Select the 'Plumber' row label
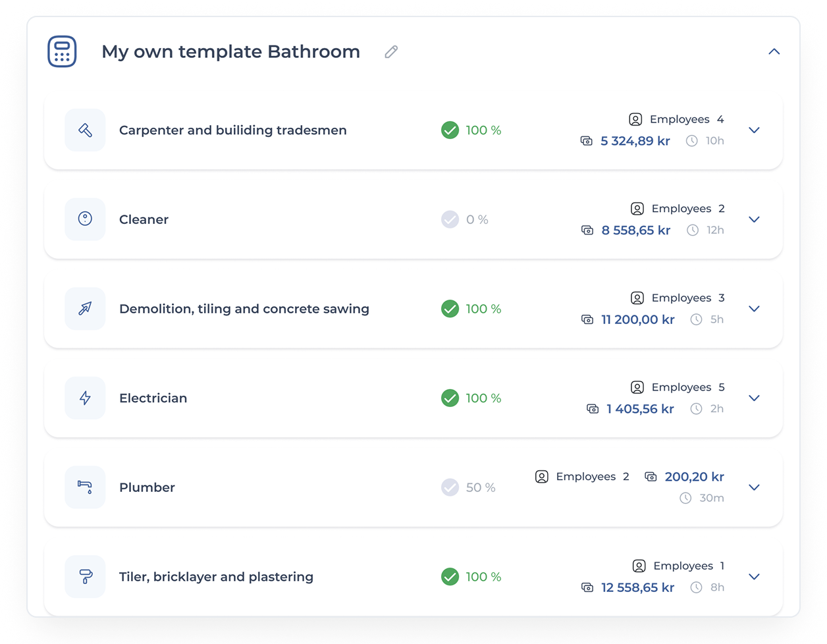The image size is (827, 644). coord(147,487)
